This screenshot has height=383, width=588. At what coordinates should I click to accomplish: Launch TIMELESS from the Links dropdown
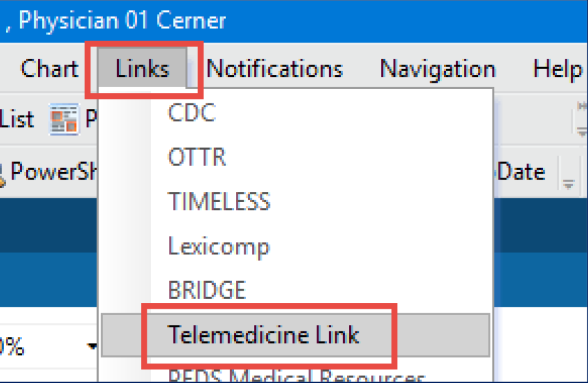[x=219, y=202]
